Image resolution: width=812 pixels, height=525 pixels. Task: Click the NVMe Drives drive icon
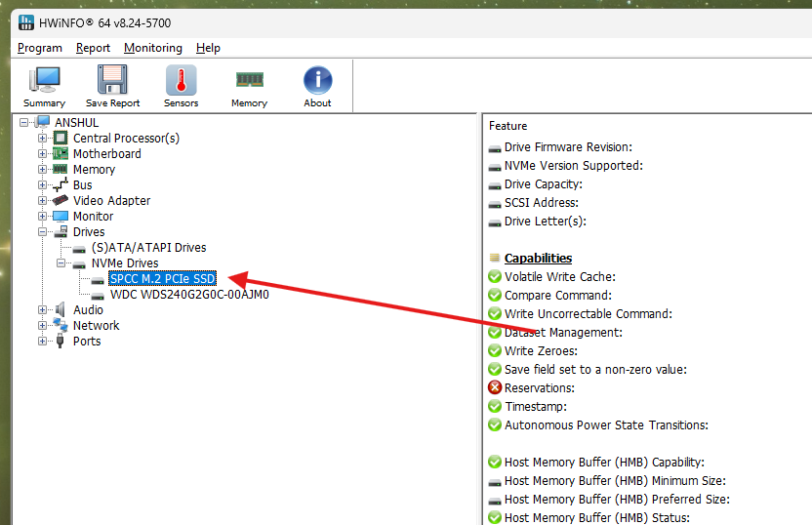coord(79,264)
